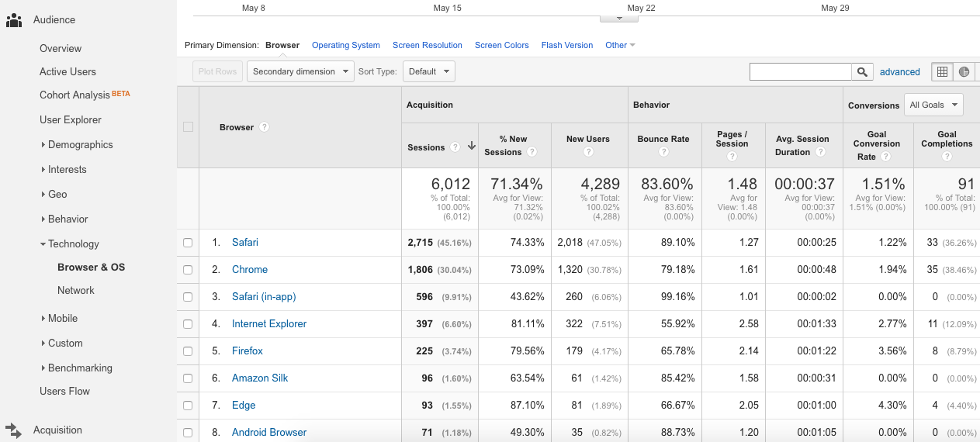Image resolution: width=980 pixels, height=442 pixels.
Task: Tick the checkbox for Internet Explorer row
Action: (x=188, y=324)
